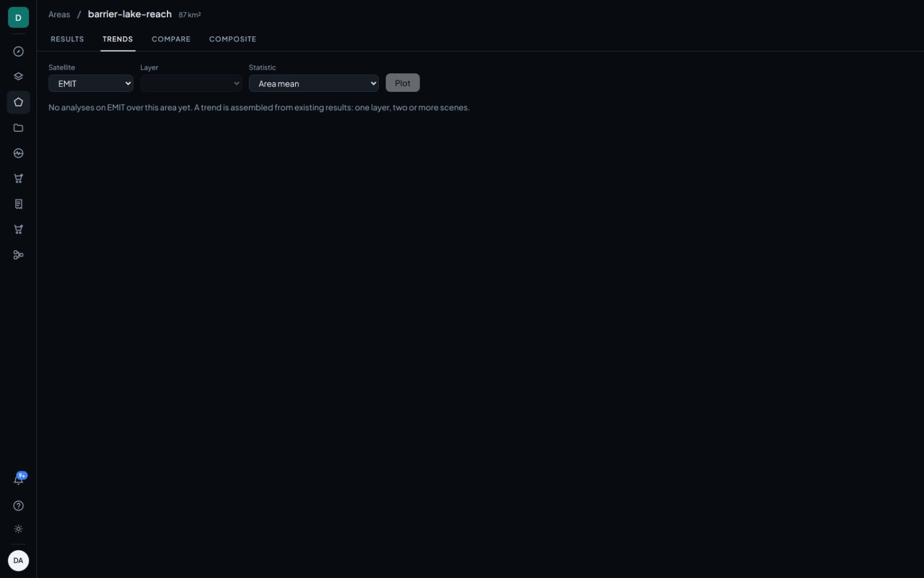
Task: Click the Layer field label
Action: 149,67
